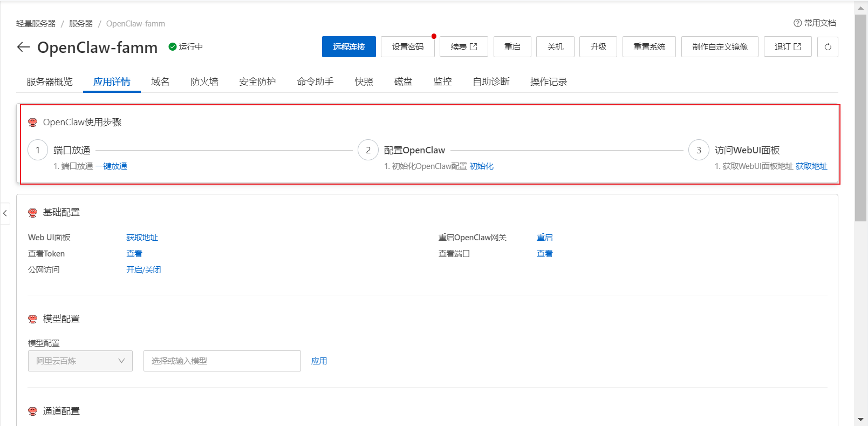Screen dimensions: 868x426
Task: Open the 域名 tab
Action: (160, 82)
